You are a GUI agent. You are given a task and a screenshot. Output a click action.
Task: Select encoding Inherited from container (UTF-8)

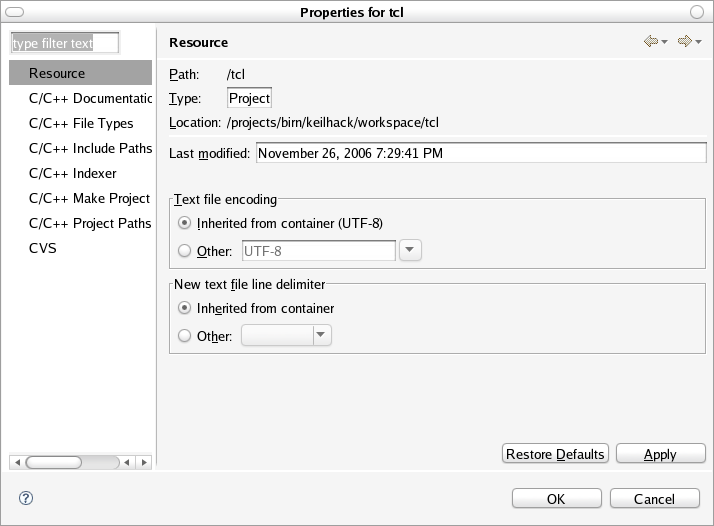tap(184, 223)
